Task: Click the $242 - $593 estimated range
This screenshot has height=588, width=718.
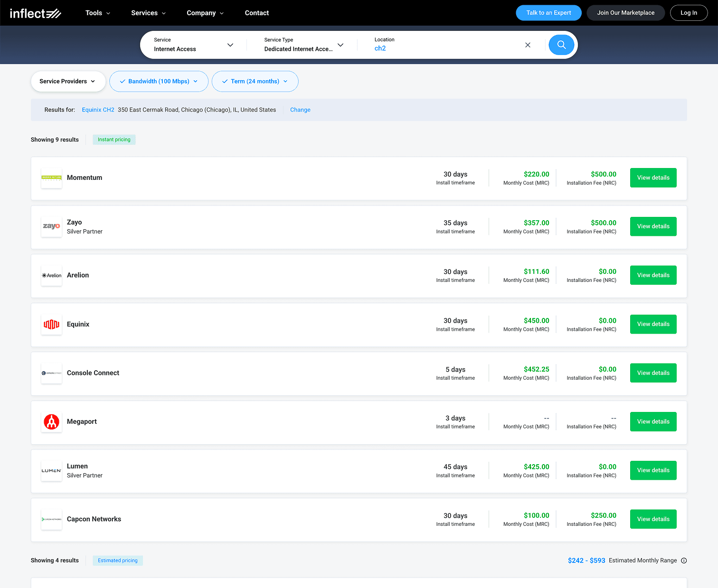Action: click(x=586, y=560)
